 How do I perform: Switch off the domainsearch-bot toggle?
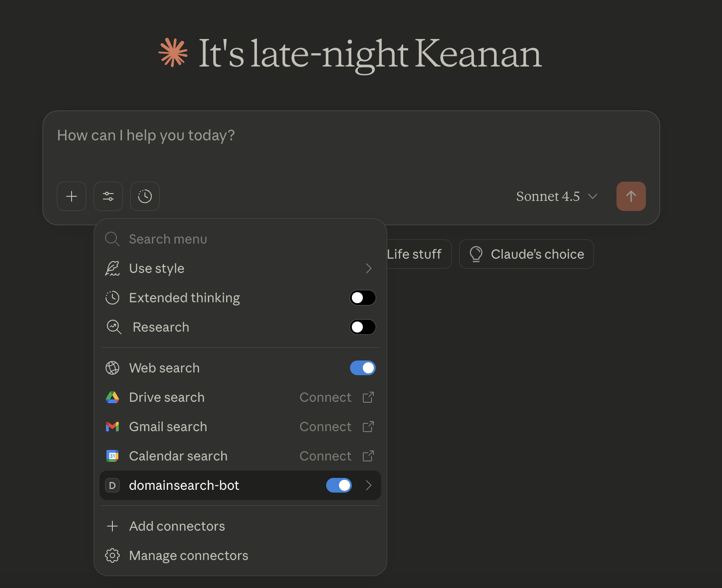pos(339,485)
